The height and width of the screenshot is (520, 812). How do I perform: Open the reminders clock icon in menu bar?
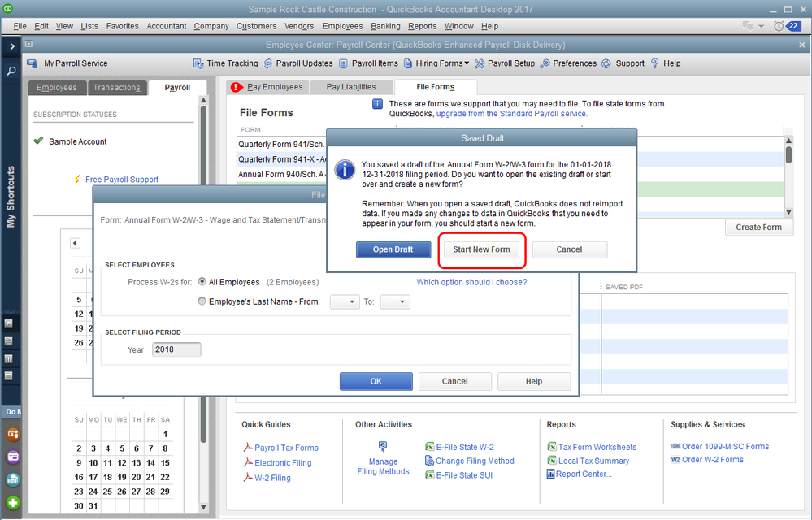click(779, 26)
